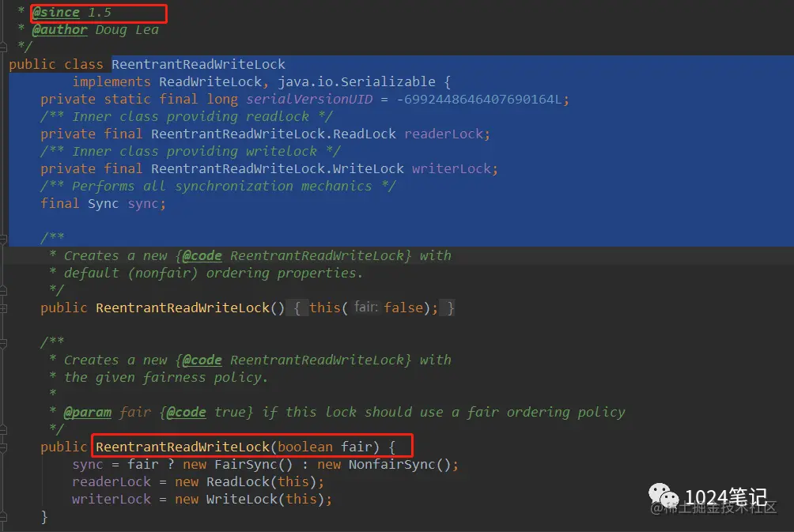
Task: Click the @author javadoc tag
Action: coord(60,30)
